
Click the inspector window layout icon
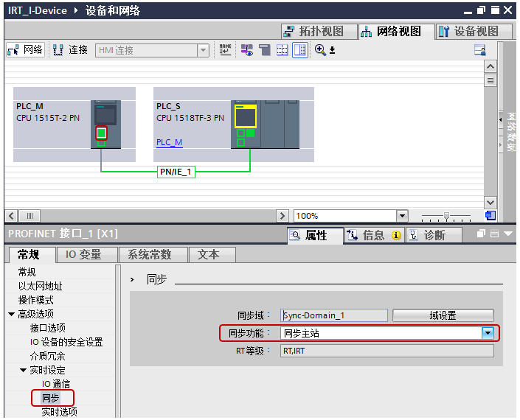494,234
